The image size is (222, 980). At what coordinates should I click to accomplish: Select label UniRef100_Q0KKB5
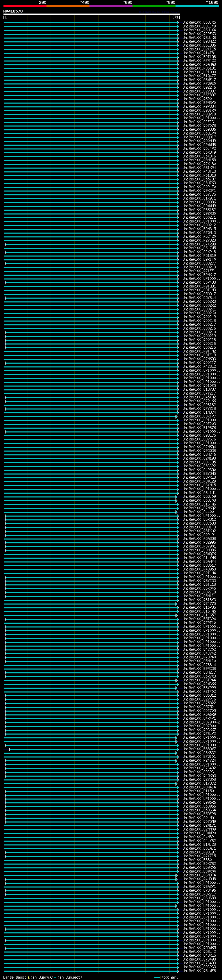[x=199, y=462]
